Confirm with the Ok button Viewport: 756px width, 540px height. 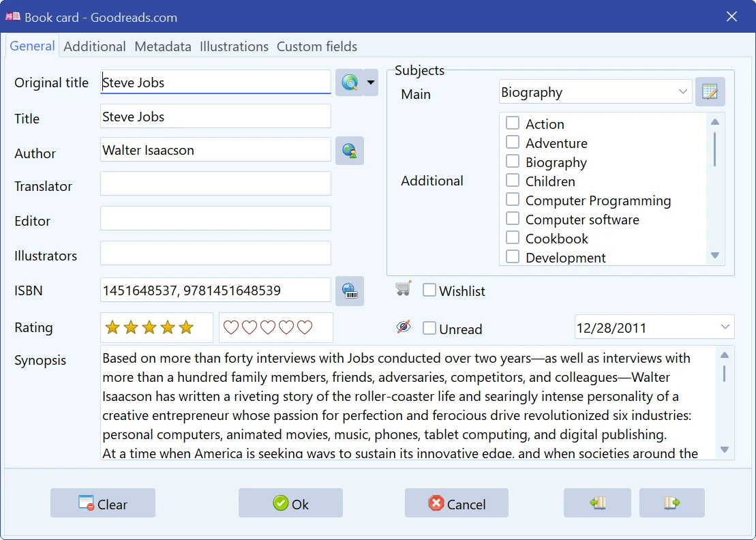(x=290, y=503)
